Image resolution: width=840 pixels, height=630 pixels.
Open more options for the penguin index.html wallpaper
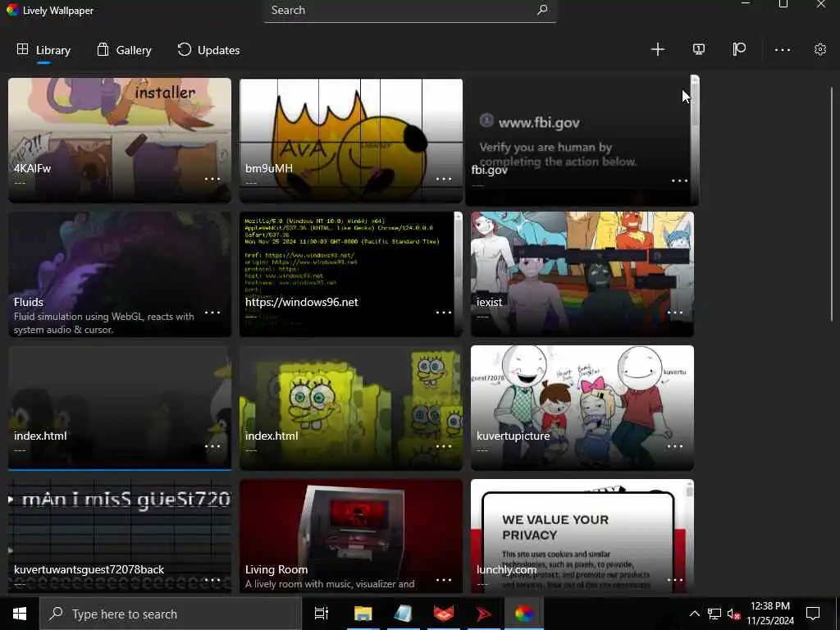pos(212,446)
